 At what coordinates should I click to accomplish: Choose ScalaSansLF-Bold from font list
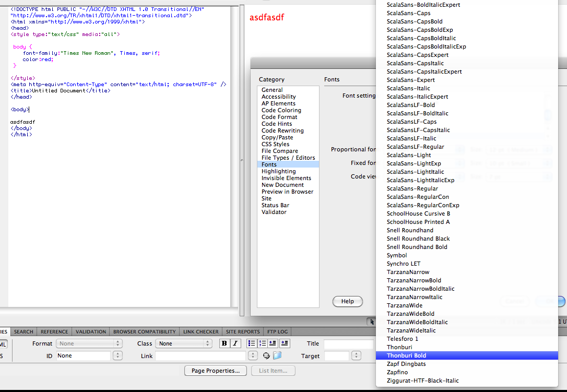click(x=467, y=105)
